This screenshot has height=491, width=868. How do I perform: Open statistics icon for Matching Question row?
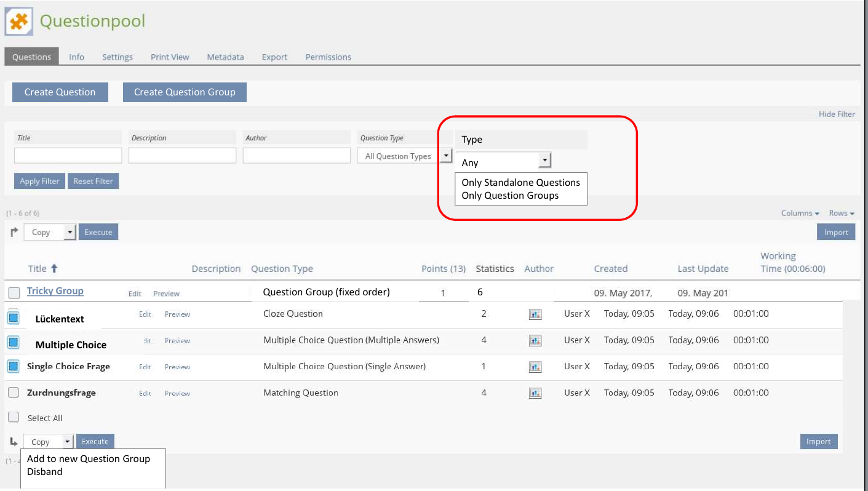pos(535,393)
